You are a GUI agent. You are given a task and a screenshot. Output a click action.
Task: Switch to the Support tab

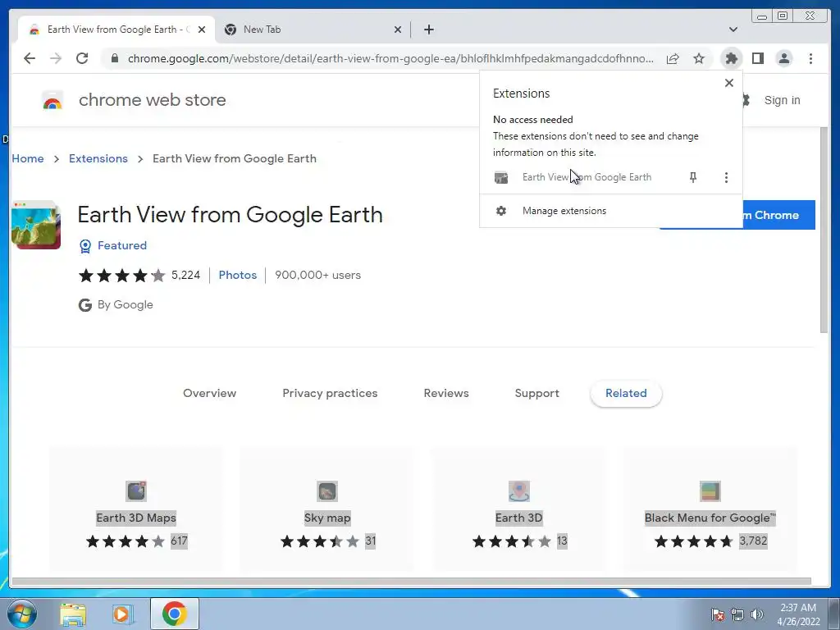(536, 393)
